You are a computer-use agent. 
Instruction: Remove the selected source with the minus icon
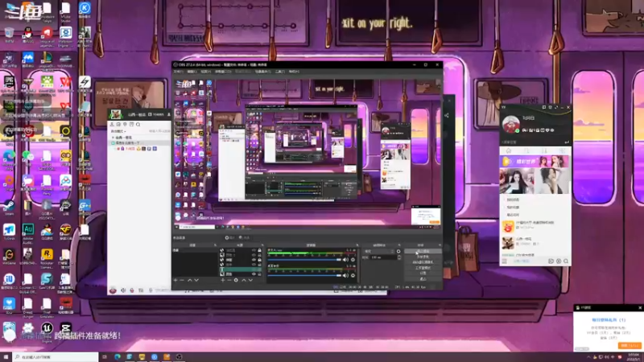click(229, 280)
